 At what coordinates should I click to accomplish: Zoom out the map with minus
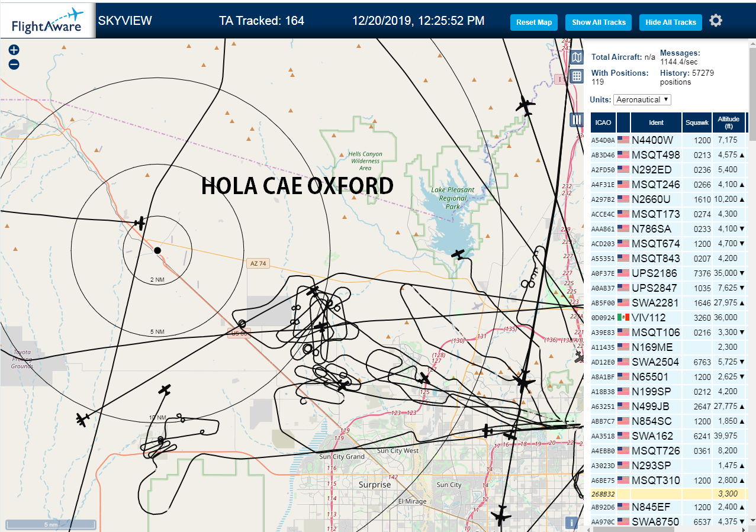click(14, 64)
